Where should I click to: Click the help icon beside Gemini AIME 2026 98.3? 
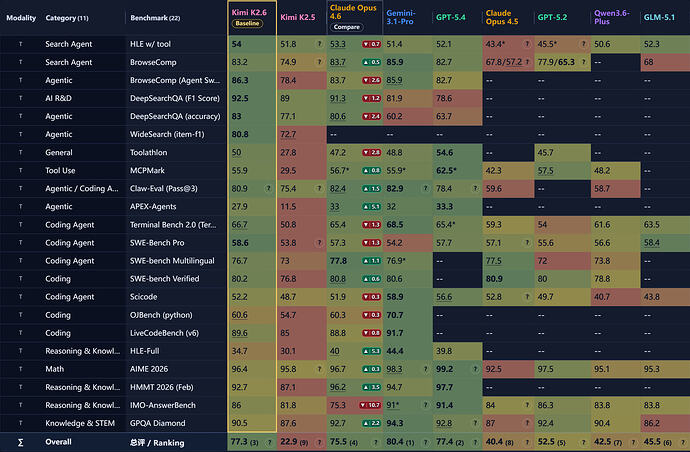[x=426, y=369]
